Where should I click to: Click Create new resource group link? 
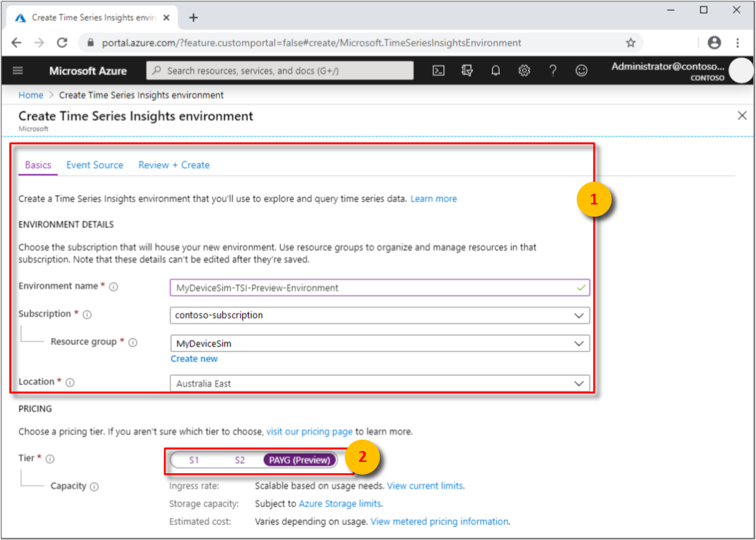pos(193,359)
